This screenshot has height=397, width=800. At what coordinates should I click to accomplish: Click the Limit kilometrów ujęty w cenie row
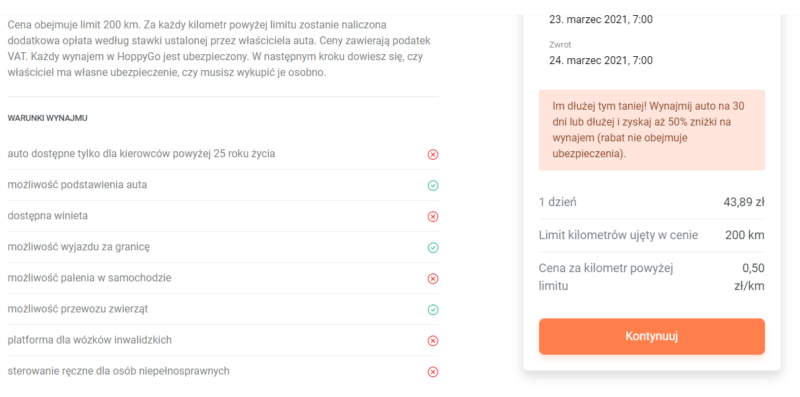click(652, 235)
